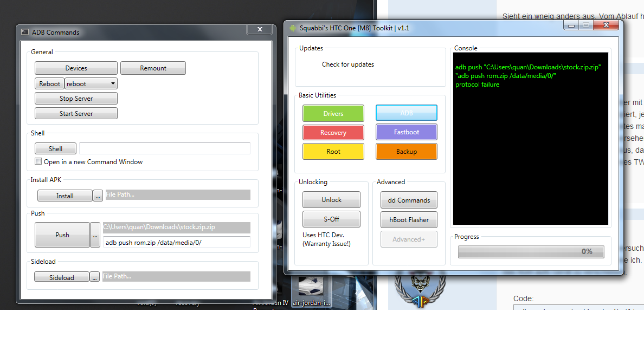Open the purple Fastboot utility
Image resolution: width=644 pixels, height=351 pixels.
pos(406,132)
